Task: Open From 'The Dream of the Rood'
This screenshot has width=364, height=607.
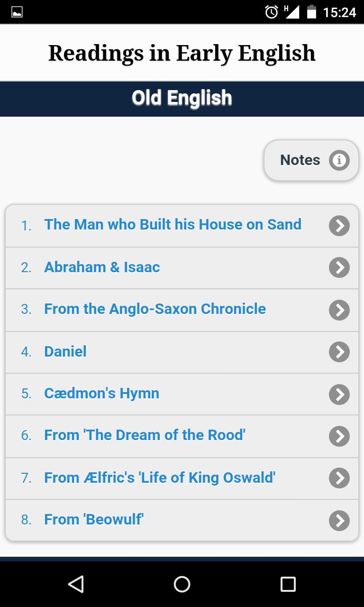Action: (x=182, y=436)
